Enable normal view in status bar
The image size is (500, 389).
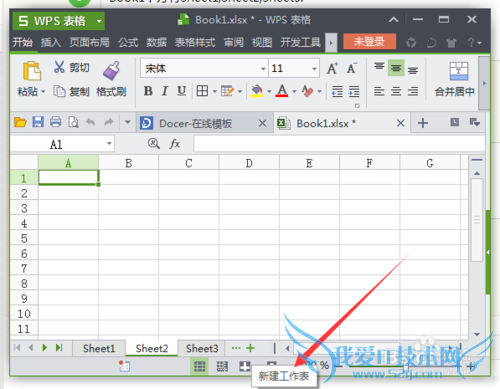[x=199, y=366]
